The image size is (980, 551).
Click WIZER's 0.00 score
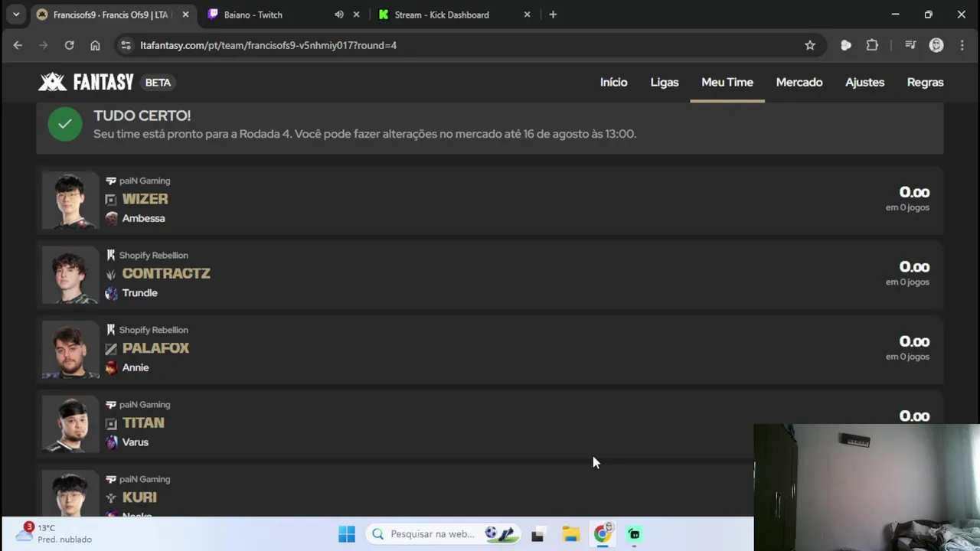914,193
